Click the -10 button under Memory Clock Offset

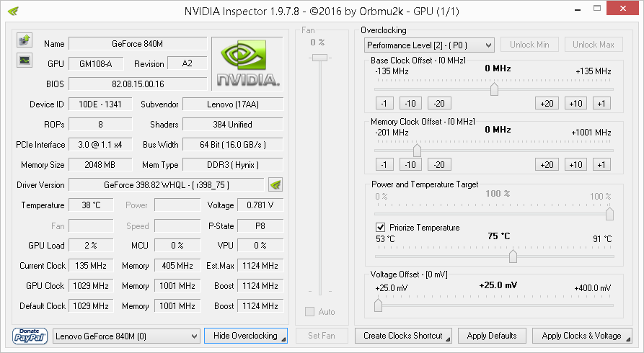[x=410, y=164]
